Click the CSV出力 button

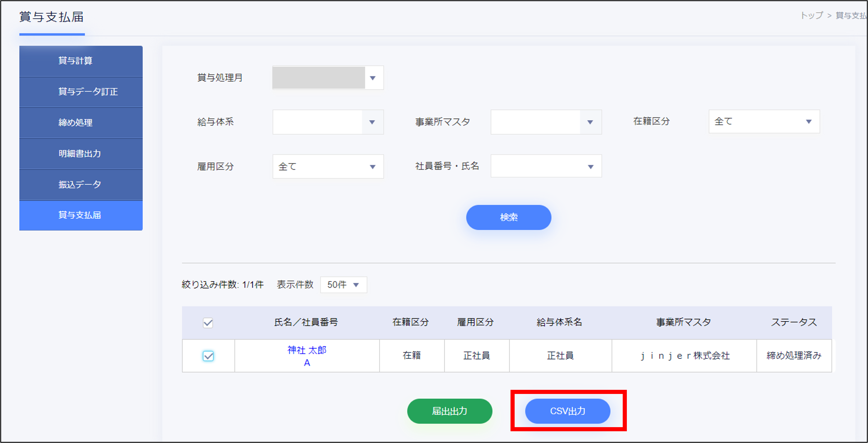[x=568, y=411]
